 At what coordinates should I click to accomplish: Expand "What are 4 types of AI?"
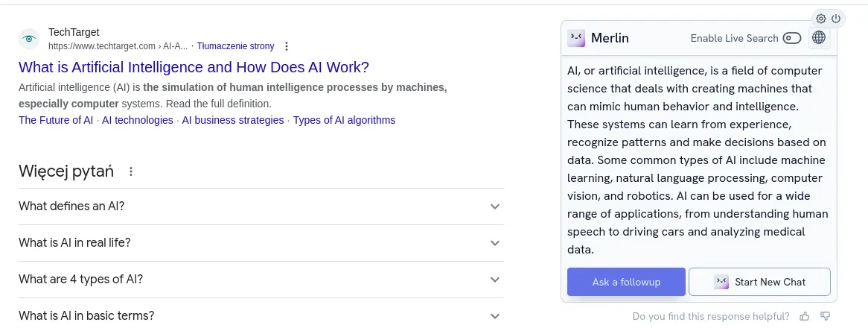click(x=261, y=280)
